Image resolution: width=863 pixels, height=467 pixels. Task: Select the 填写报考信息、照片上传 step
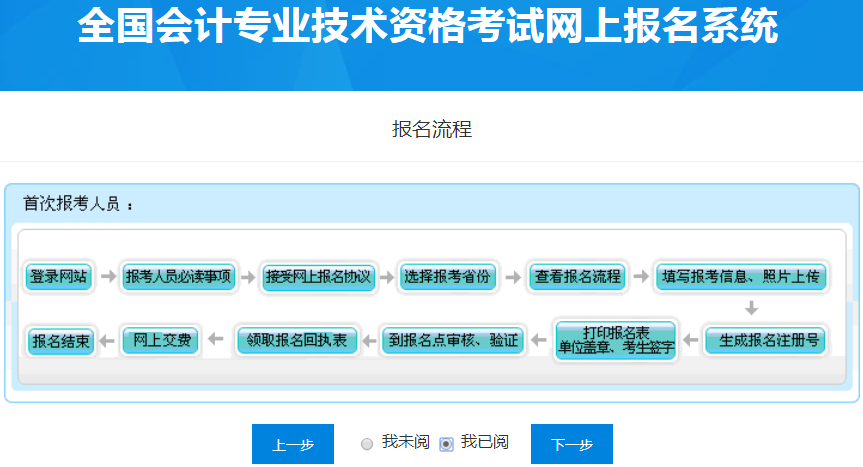pos(740,277)
